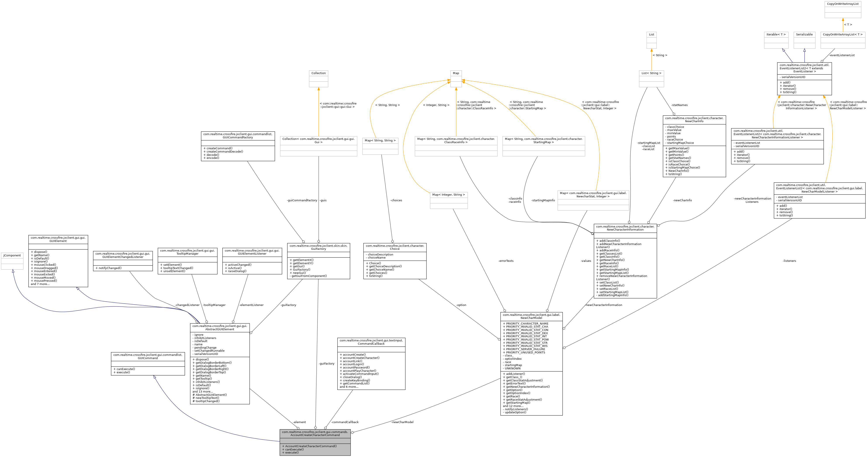Click raiseDialog() in GUIElementListener
868x457 pixels.
(x=236, y=271)
